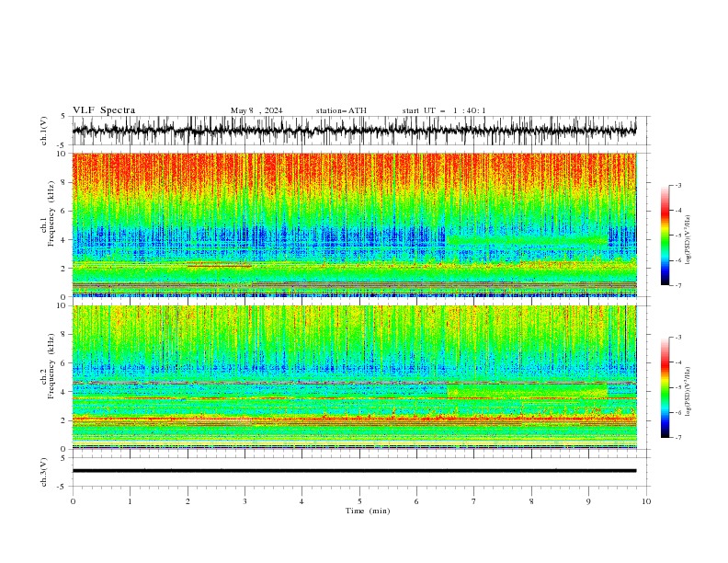728x563 pixels.
Task: Click the time axis tick label "7"
Action: click(474, 501)
